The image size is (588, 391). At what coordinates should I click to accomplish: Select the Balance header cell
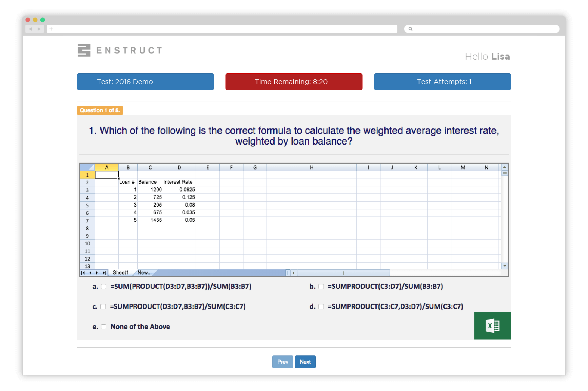pos(150,182)
